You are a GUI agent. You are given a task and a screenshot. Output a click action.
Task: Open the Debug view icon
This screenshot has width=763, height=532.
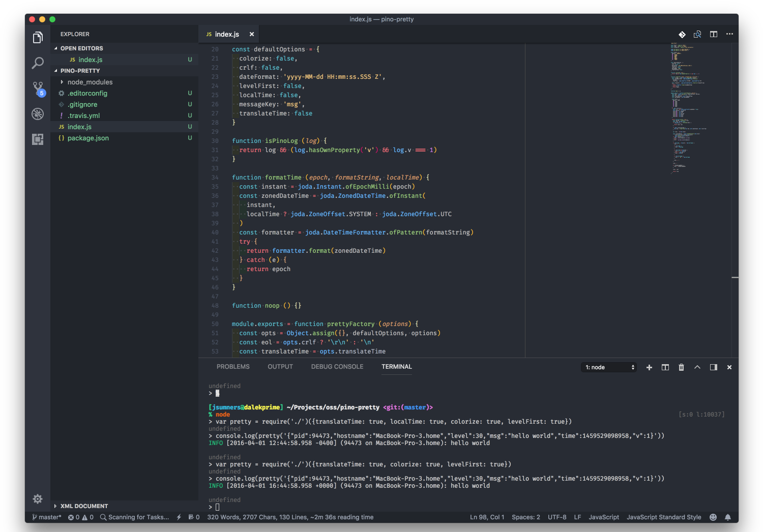38,114
